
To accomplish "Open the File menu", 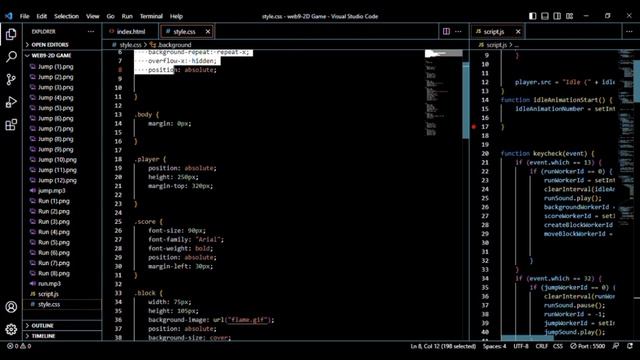I will coord(24,16).
